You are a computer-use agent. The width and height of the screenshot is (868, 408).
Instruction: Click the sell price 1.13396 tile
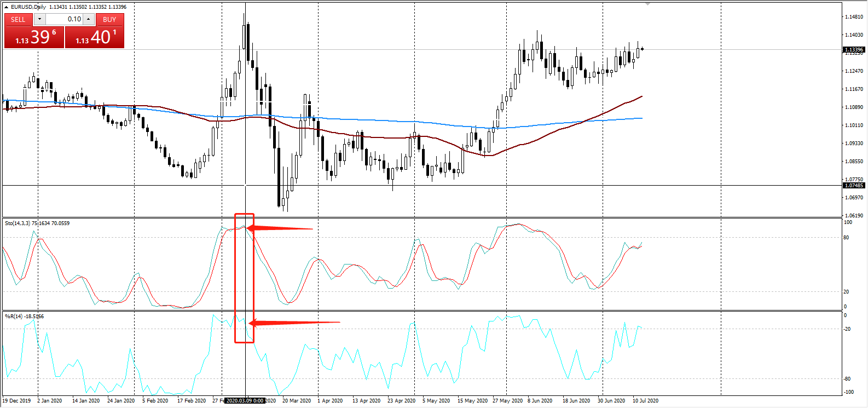point(34,37)
